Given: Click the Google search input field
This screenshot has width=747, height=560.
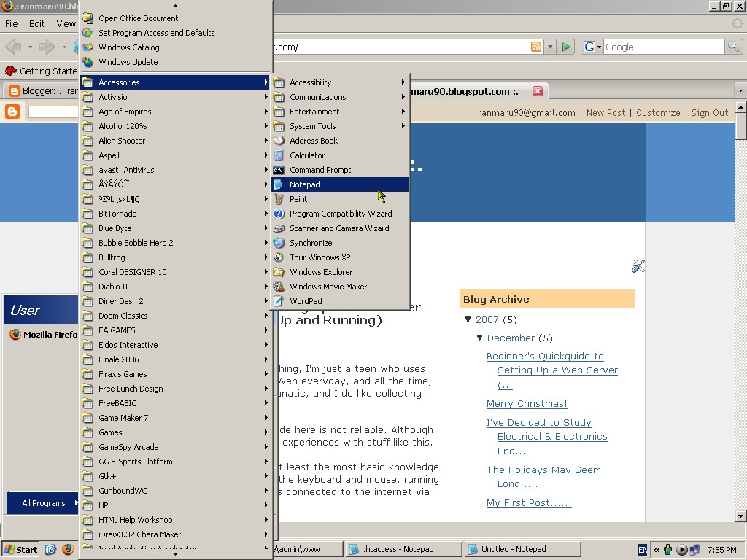Looking at the screenshot, I should point(664,47).
